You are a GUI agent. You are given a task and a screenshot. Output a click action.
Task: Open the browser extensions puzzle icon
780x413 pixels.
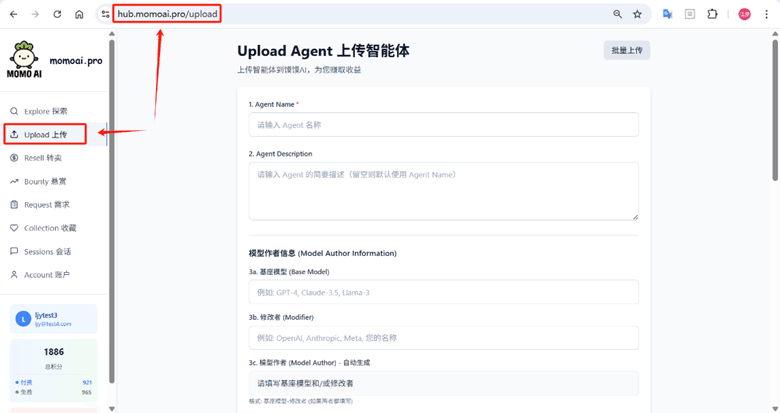coord(712,15)
